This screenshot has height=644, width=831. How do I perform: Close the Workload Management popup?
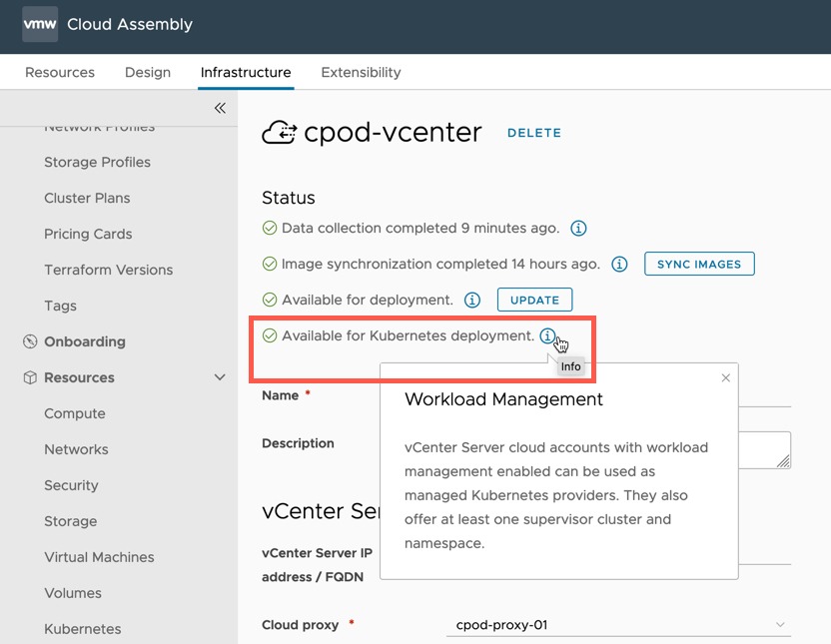726,377
